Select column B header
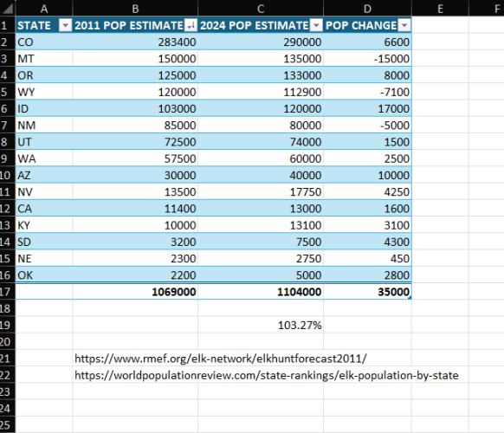Screen dimensions: 504x433 pos(135,9)
